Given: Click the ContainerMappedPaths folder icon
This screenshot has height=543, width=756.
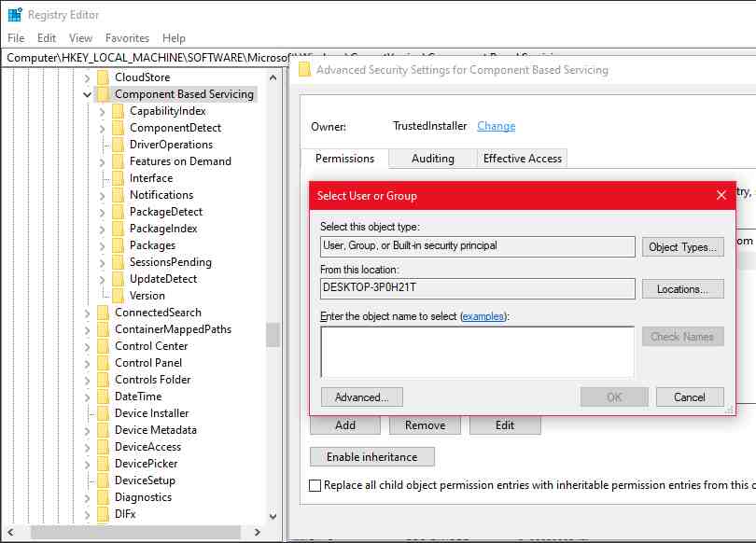Looking at the screenshot, I should click(104, 329).
